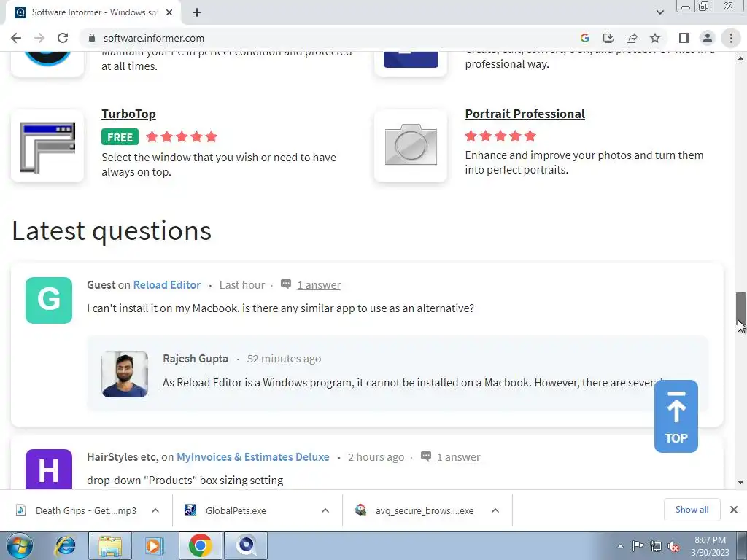The width and height of the screenshot is (747, 560).
Task: Click Software Informer app on taskbar
Action: [x=246, y=545]
